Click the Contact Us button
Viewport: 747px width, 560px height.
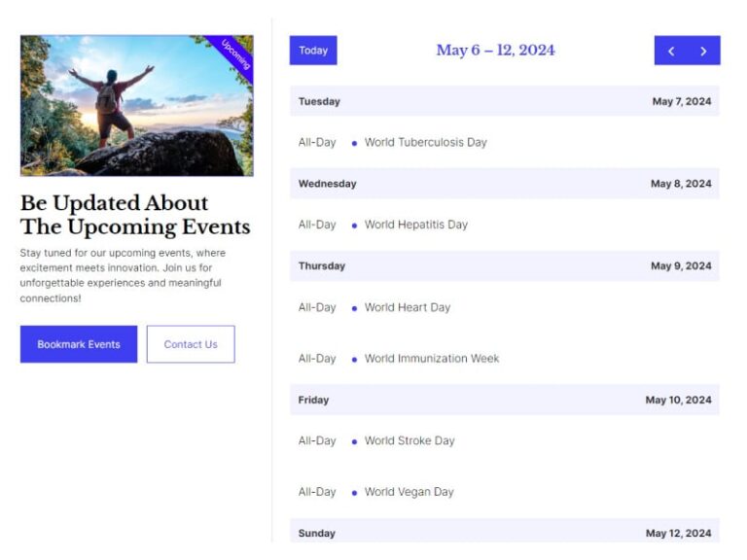tap(191, 344)
